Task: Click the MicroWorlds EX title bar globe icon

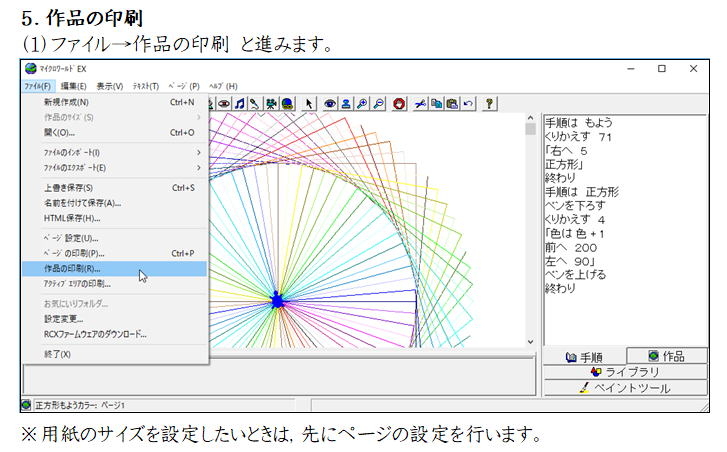Action: pos(31,69)
